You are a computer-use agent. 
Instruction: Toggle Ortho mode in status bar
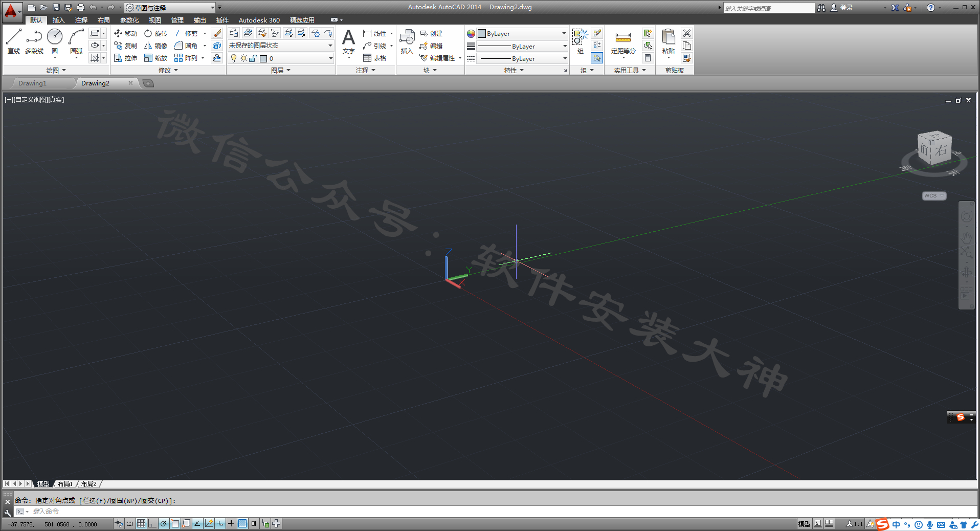(152, 523)
